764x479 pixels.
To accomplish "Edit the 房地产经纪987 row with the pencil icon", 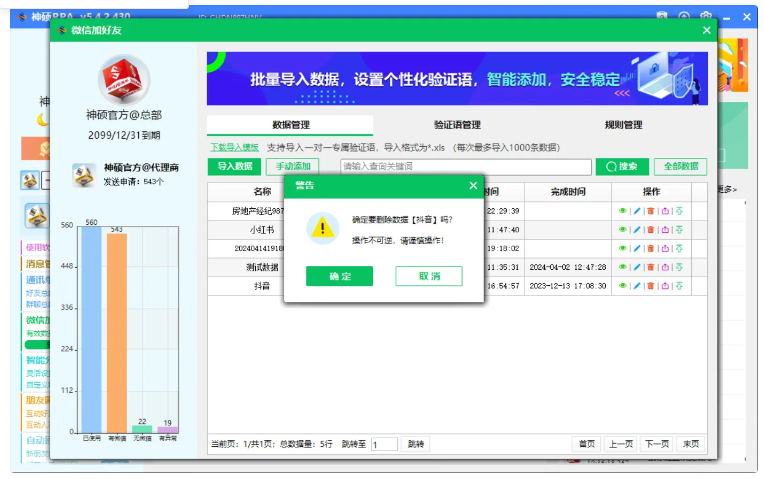I will (x=636, y=211).
